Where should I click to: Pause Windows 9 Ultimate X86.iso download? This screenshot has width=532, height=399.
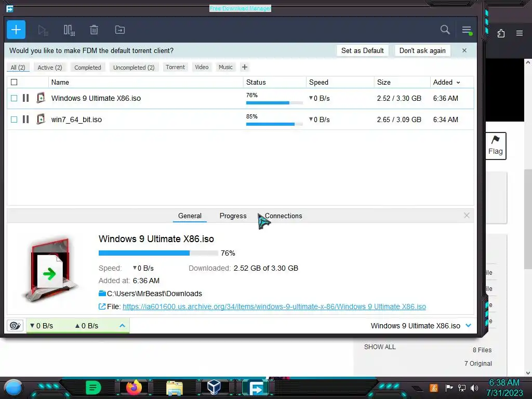click(26, 98)
